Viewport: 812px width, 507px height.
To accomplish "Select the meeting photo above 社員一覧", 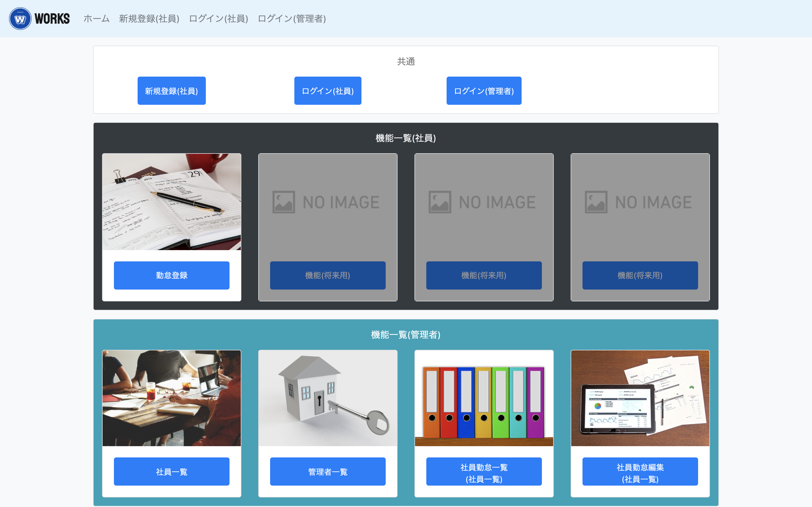I will click(171, 398).
